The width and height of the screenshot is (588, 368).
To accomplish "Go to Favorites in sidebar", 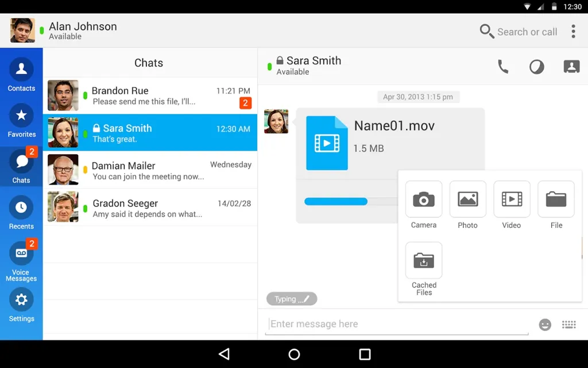I will (21, 121).
